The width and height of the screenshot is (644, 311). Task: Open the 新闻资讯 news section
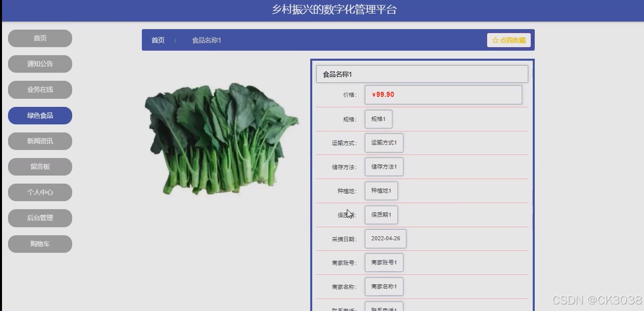pyautogui.click(x=40, y=141)
